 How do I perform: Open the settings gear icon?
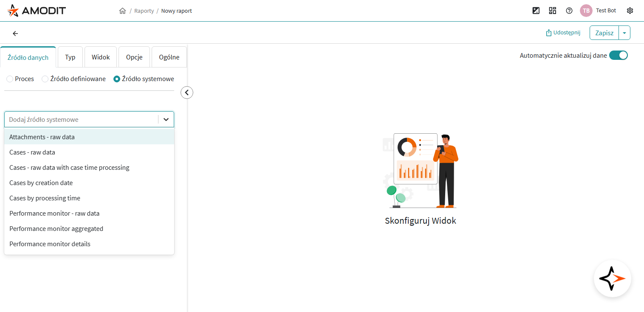[630, 11]
